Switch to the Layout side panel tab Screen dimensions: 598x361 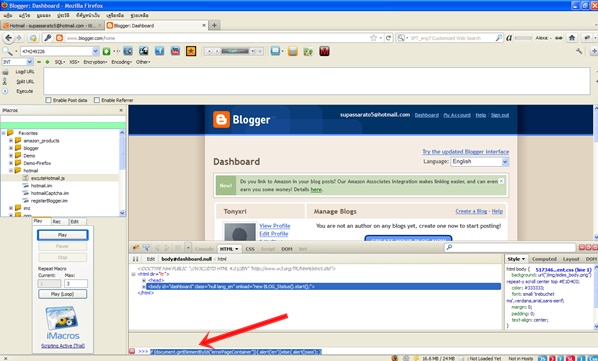click(571, 259)
